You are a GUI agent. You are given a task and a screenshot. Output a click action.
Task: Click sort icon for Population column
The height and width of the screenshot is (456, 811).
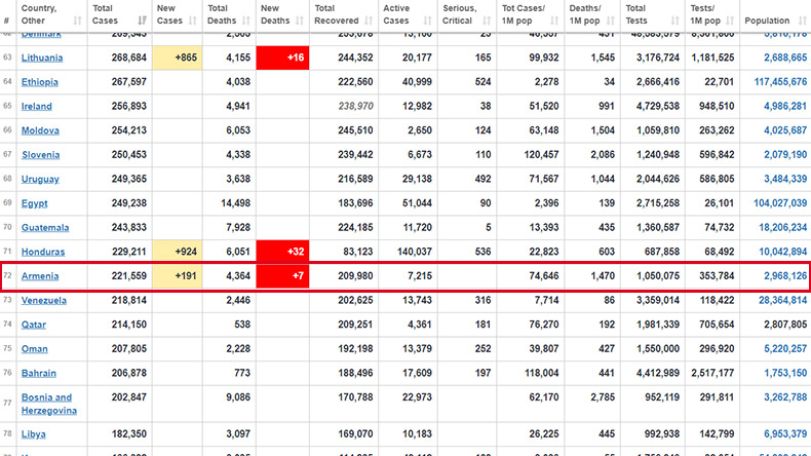pyautogui.click(x=803, y=21)
